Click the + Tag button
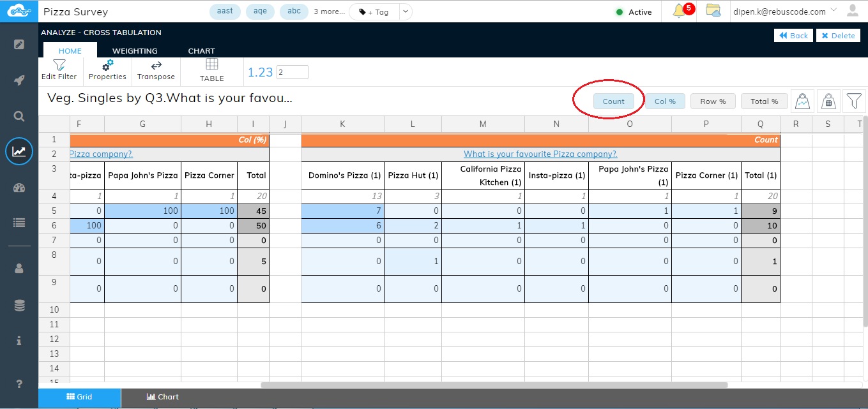The image size is (868, 409). point(374,11)
